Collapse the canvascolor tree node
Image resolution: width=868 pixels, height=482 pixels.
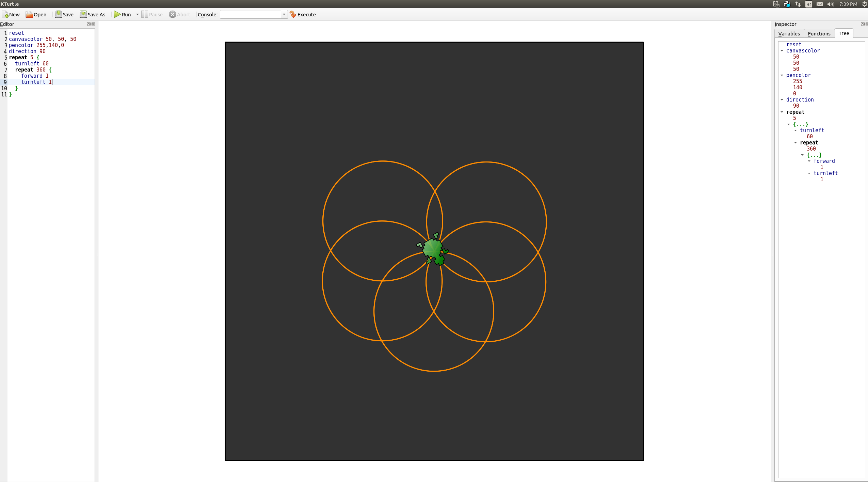pos(782,51)
